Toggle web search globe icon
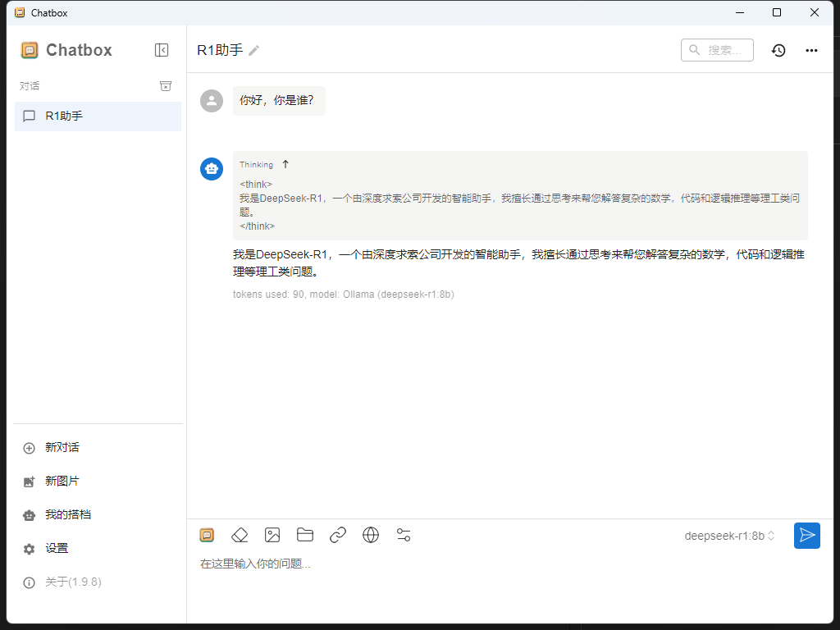This screenshot has height=630, width=840. [x=371, y=535]
